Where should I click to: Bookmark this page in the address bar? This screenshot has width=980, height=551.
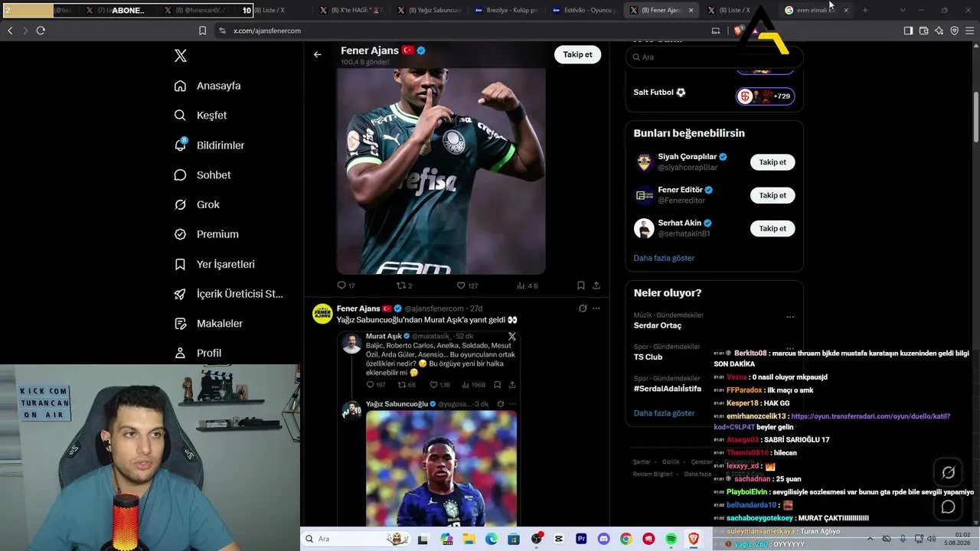202,31
